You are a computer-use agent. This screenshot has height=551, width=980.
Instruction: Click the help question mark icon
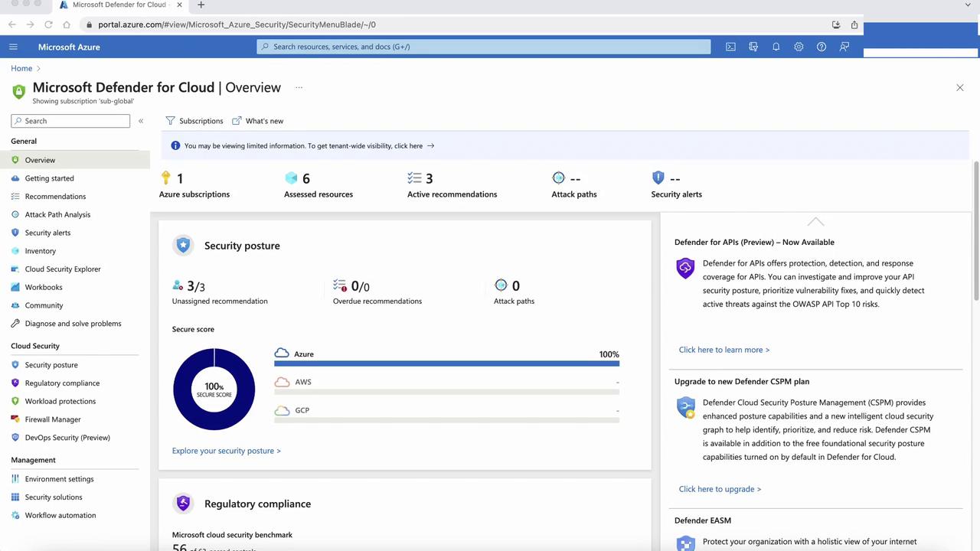821,47
